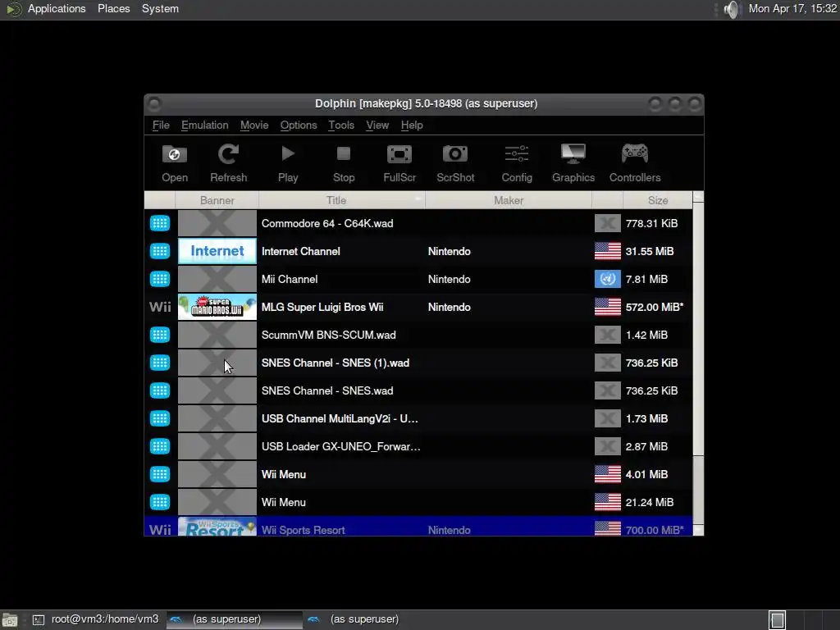840x630 pixels.
Task: Click the Wii Sports Resort banner
Action: (217, 527)
